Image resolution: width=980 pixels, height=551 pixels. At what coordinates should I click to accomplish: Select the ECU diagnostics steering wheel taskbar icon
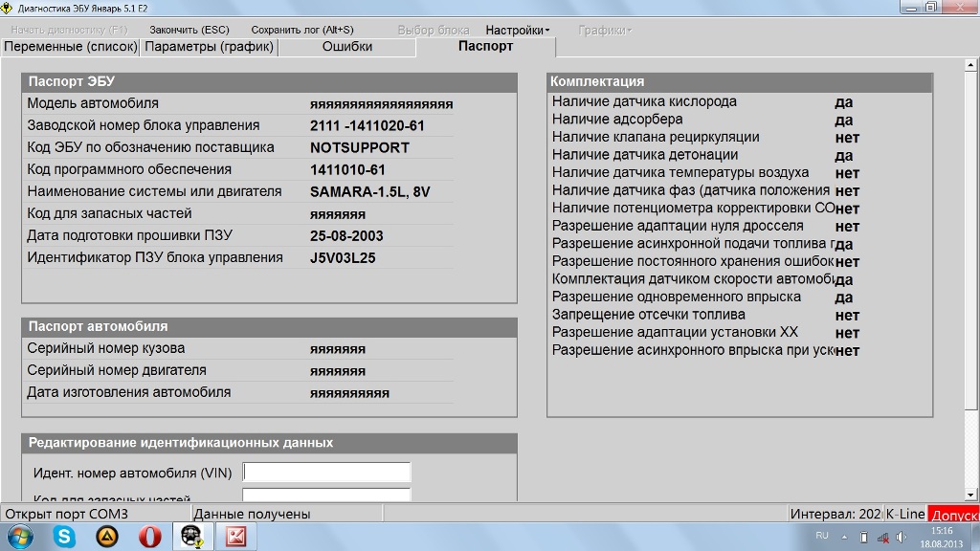click(192, 537)
